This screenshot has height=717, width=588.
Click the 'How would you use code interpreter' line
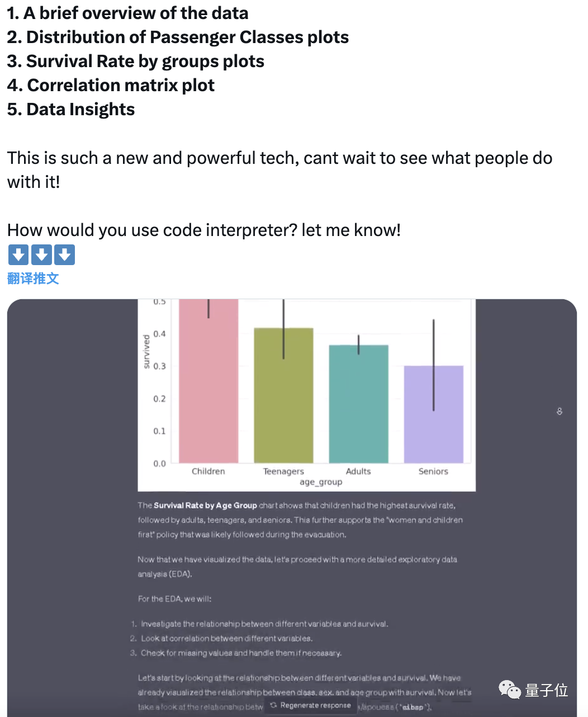204,230
